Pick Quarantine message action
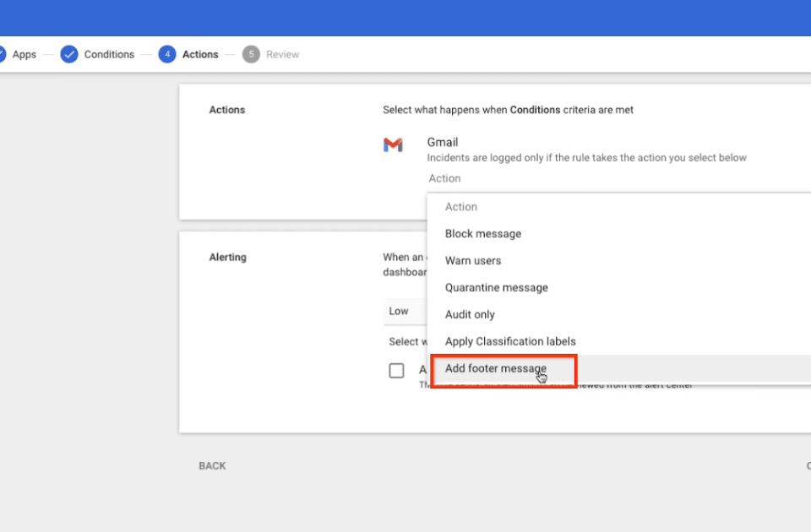 click(x=497, y=288)
